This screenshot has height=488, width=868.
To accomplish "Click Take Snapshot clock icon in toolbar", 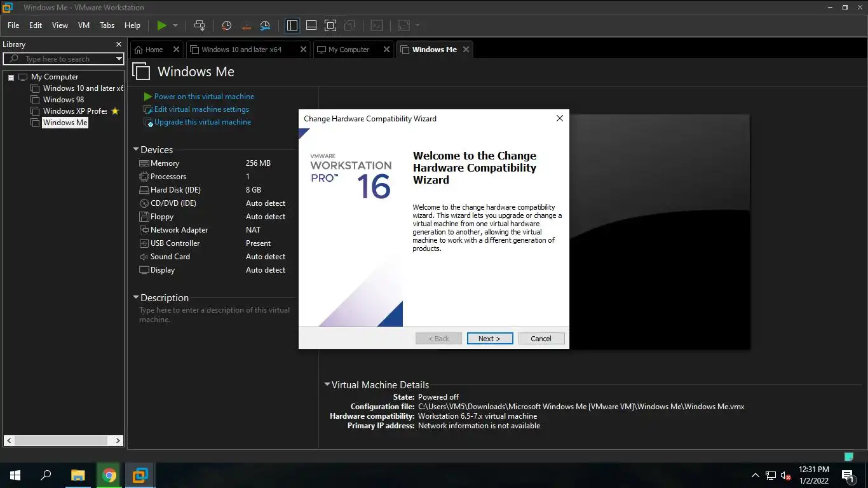I will pos(227,25).
